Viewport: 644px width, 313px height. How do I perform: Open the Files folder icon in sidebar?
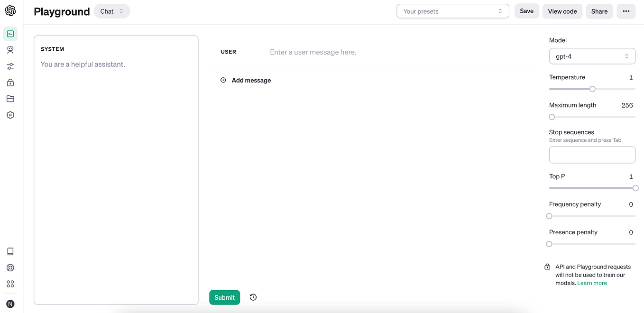[x=10, y=99]
